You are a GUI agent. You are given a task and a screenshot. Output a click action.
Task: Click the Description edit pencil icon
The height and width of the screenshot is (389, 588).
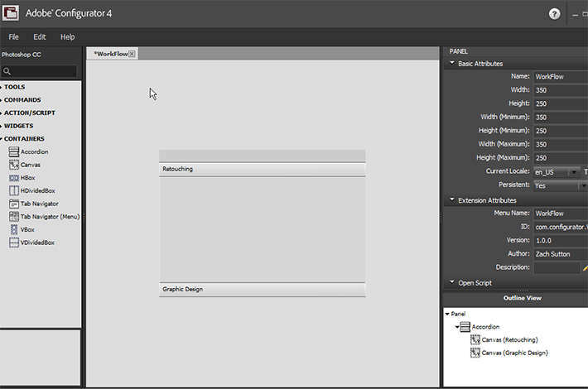585,268
